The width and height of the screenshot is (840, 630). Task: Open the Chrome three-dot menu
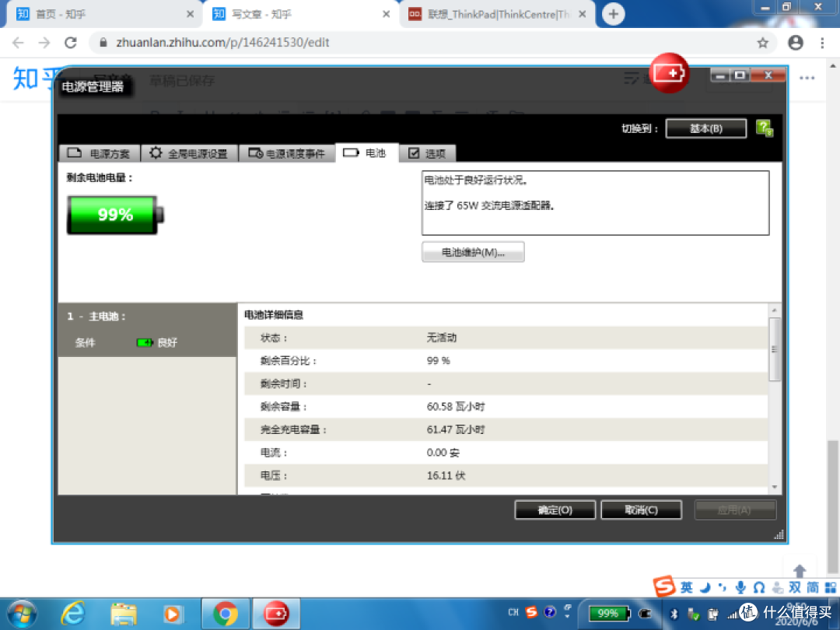point(822,42)
